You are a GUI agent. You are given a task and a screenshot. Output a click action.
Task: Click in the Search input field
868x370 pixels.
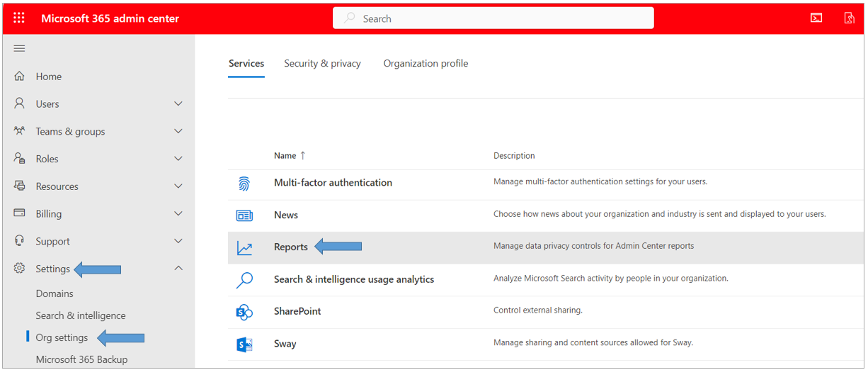(x=493, y=18)
